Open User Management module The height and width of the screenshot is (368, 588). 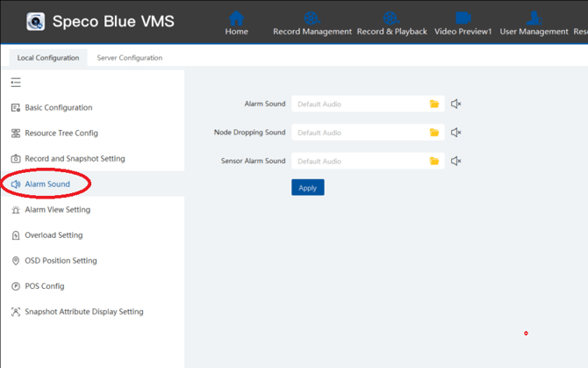point(534,22)
